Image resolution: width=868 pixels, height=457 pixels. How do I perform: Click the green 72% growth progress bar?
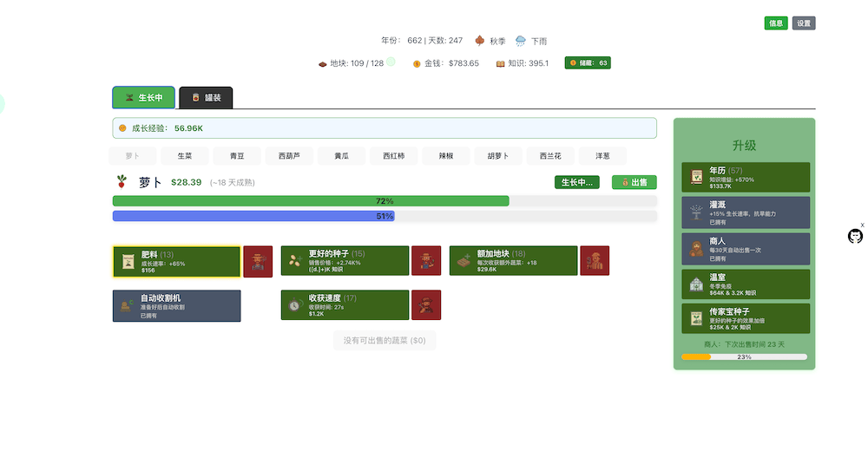click(311, 201)
